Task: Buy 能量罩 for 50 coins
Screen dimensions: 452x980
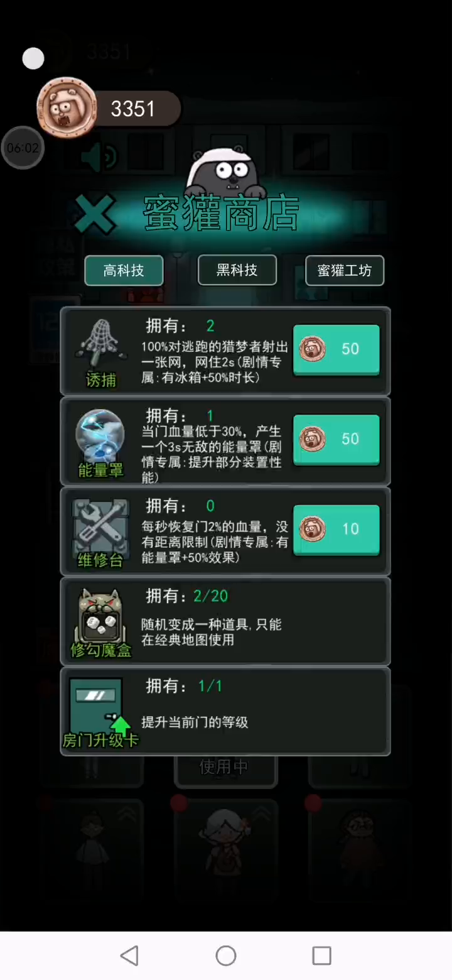Action: pyautogui.click(x=336, y=440)
